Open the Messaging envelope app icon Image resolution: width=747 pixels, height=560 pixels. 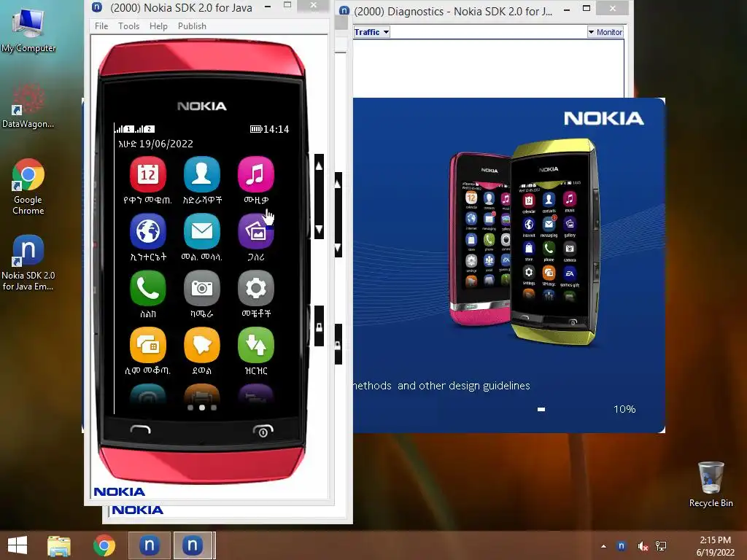tap(201, 231)
